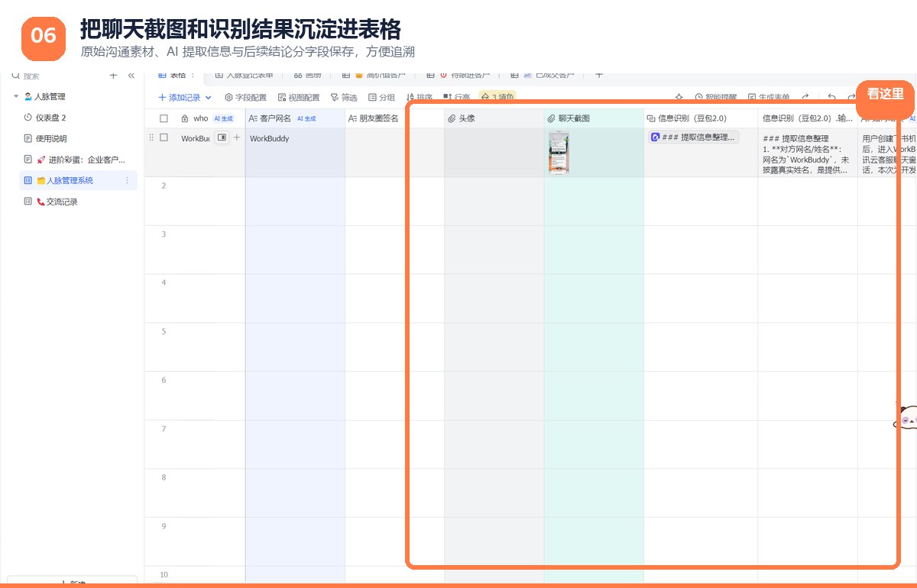Click the paperclip icon in 头像 header
The width and height of the screenshot is (917, 588).
tap(452, 118)
